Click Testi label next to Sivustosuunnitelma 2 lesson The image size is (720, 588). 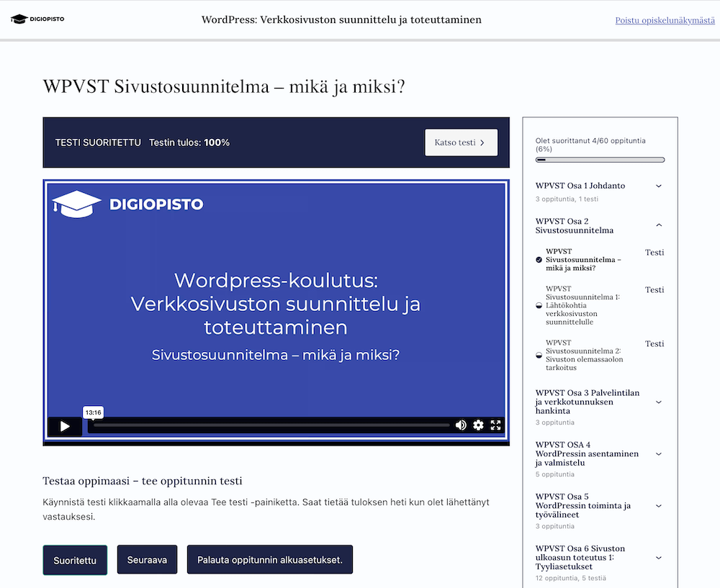(x=654, y=344)
